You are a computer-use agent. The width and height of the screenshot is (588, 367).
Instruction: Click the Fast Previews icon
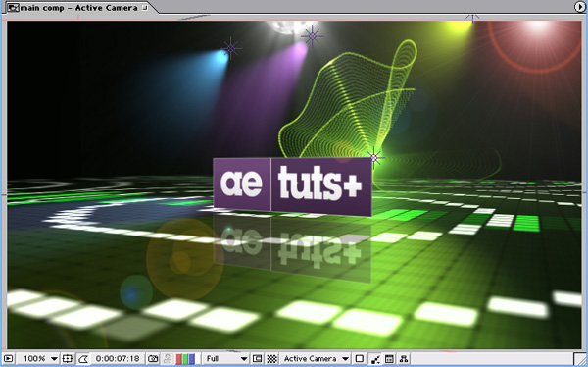tap(374, 359)
